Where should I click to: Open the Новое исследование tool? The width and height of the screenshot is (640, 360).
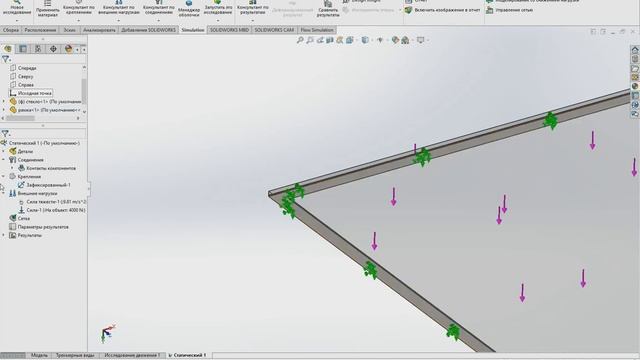pyautogui.click(x=17, y=8)
